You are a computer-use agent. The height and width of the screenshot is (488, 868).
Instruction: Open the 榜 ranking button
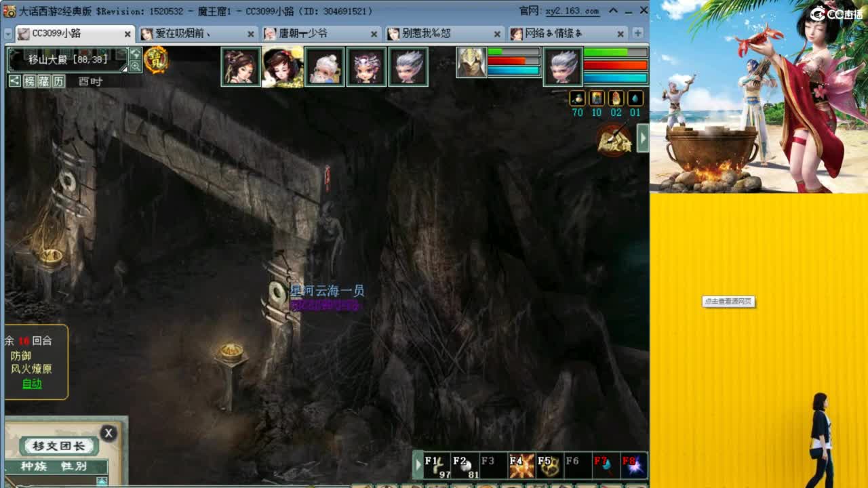click(29, 81)
